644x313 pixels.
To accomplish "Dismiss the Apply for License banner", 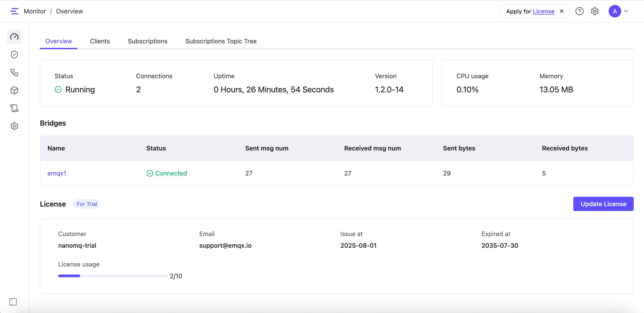I will (561, 11).
